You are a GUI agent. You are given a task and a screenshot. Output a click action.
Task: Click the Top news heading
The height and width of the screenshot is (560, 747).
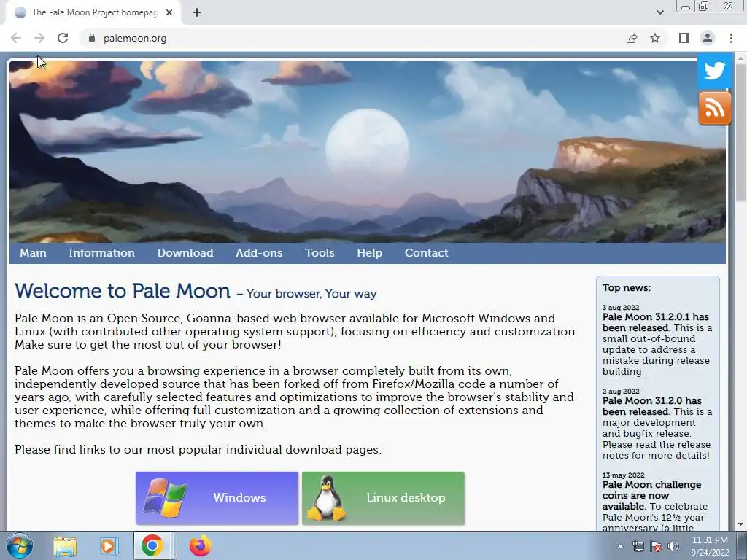[x=627, y=287]
